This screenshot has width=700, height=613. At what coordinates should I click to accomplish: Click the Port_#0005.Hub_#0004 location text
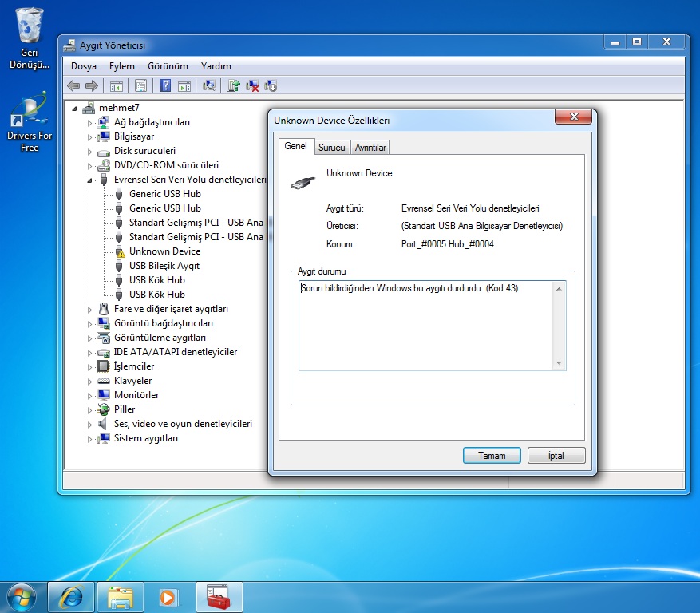(447, 244)
